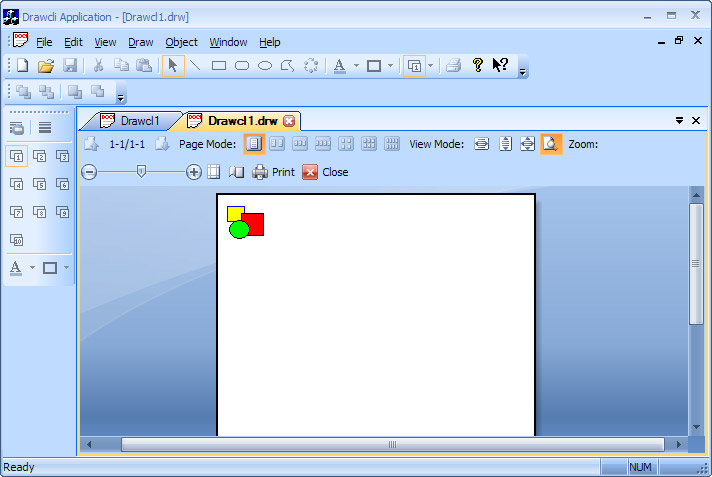Select the Polygon drawing tool
This screenshot has height=477, width=712.
pyautogui.click(x=287, y=66)
